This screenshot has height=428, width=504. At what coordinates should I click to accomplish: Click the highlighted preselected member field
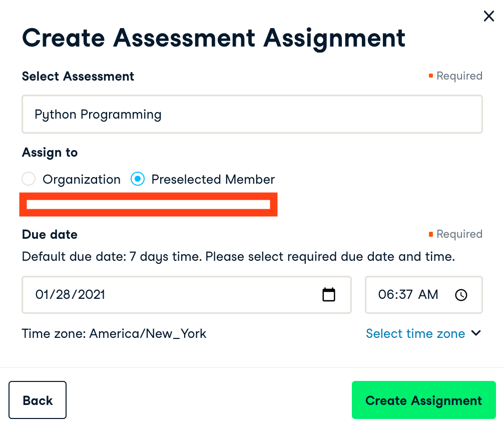pos(148,204)
